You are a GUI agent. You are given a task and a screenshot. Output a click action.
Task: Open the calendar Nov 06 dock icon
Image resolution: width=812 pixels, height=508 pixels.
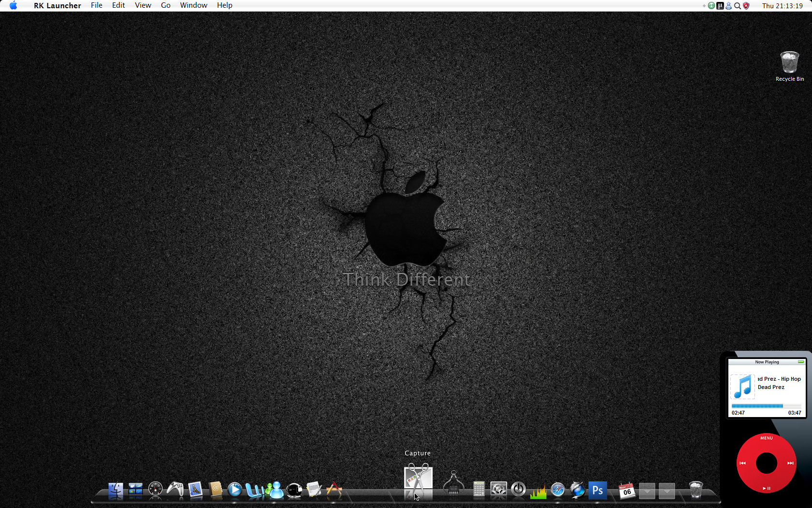coord(627,491)
